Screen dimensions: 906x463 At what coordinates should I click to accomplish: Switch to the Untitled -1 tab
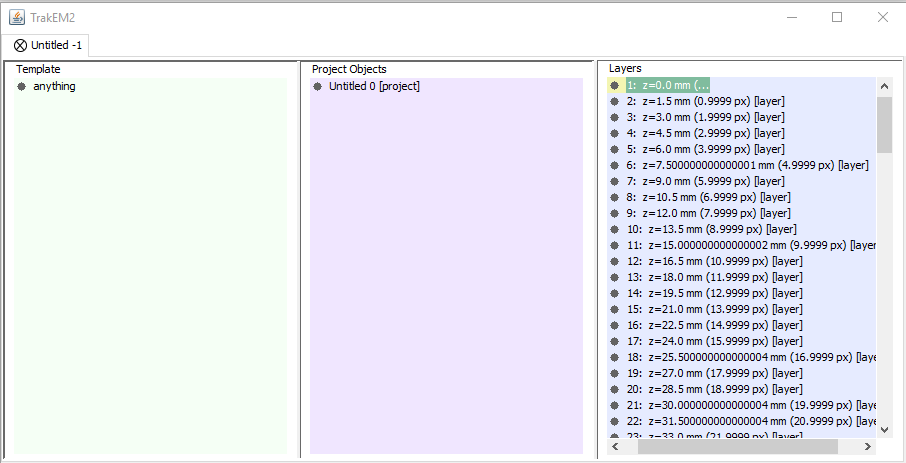pyautogui.click(x=55, y=45)
